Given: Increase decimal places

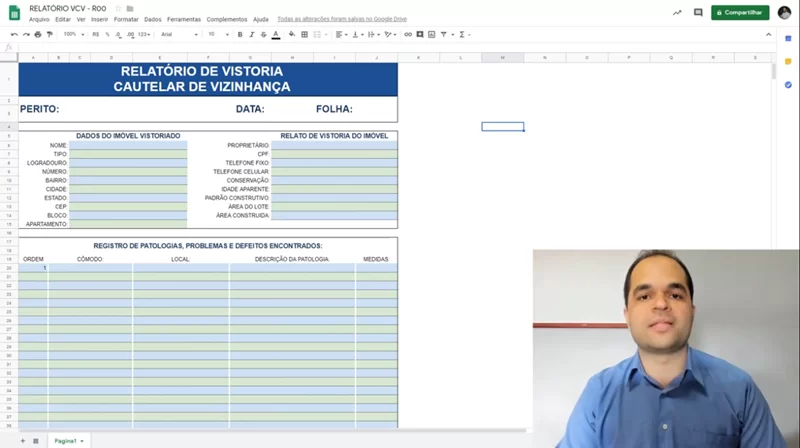Looking at the screenshot, I should [131, 35].
